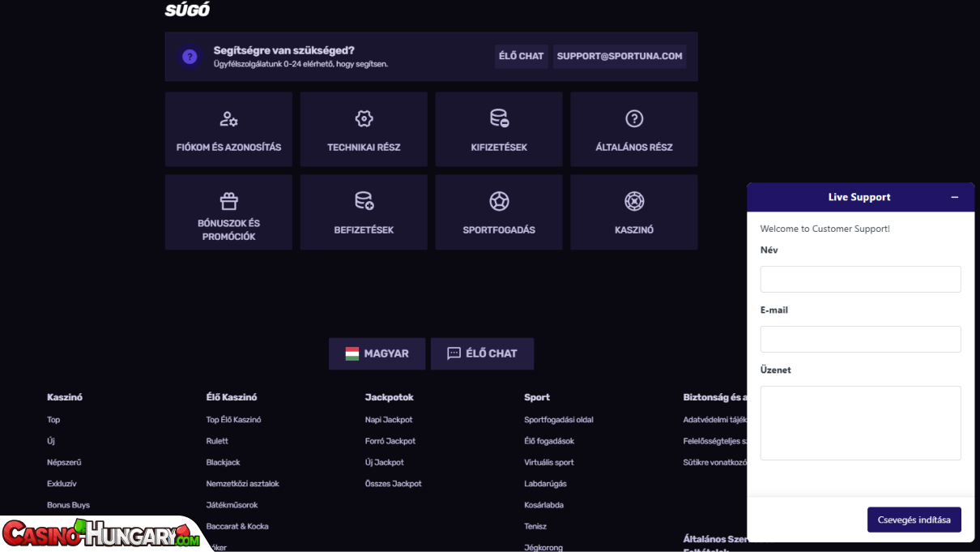980x552 pixels.
Task: Click Kaszinó footer column heading
Action: (x=65, y=397)
